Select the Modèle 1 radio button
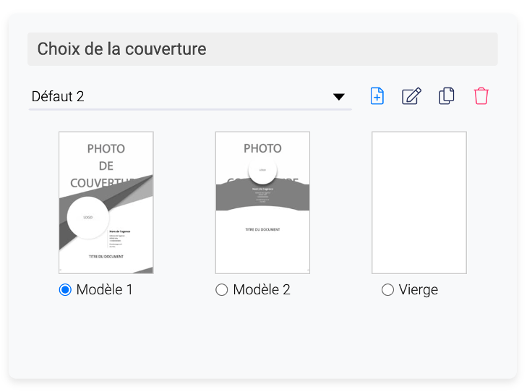The width and height of the screenshot is (532, 392). point(65,290)
